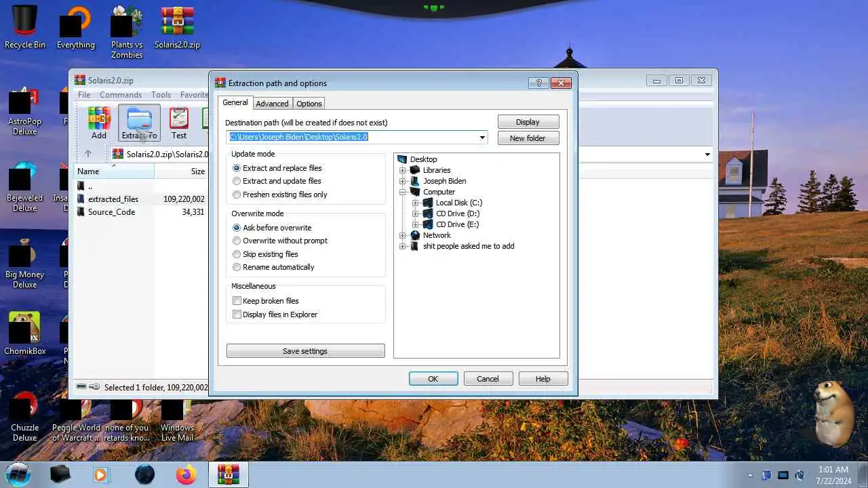Select Desktop in the folder tree
868x488 pixels.
423,159
